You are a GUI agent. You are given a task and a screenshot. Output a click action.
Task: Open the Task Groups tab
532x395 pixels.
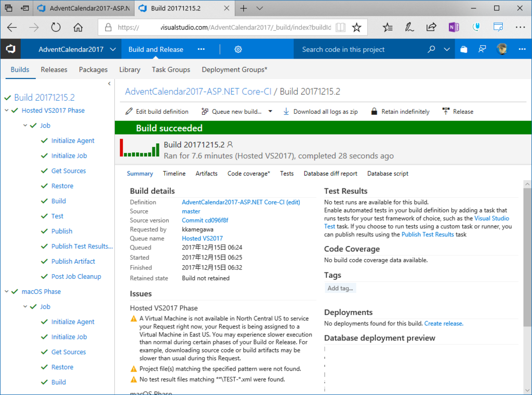(x=171, y=70)
